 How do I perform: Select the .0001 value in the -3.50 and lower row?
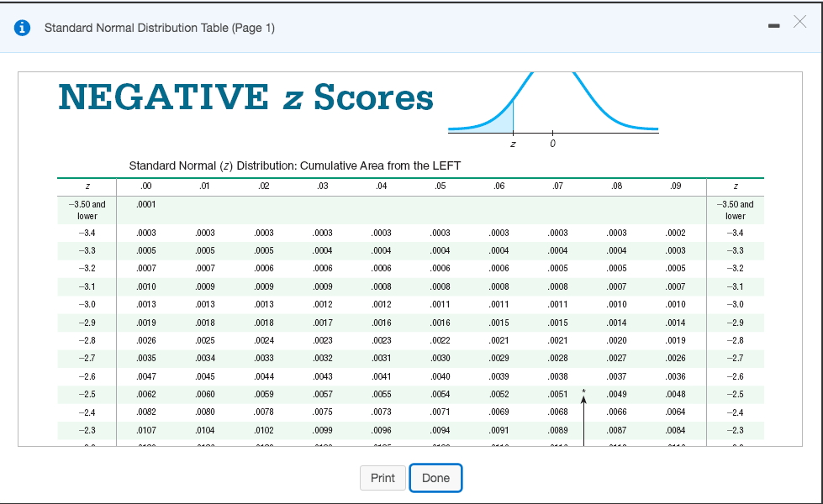pyautogui.click(x=145, y=204)
